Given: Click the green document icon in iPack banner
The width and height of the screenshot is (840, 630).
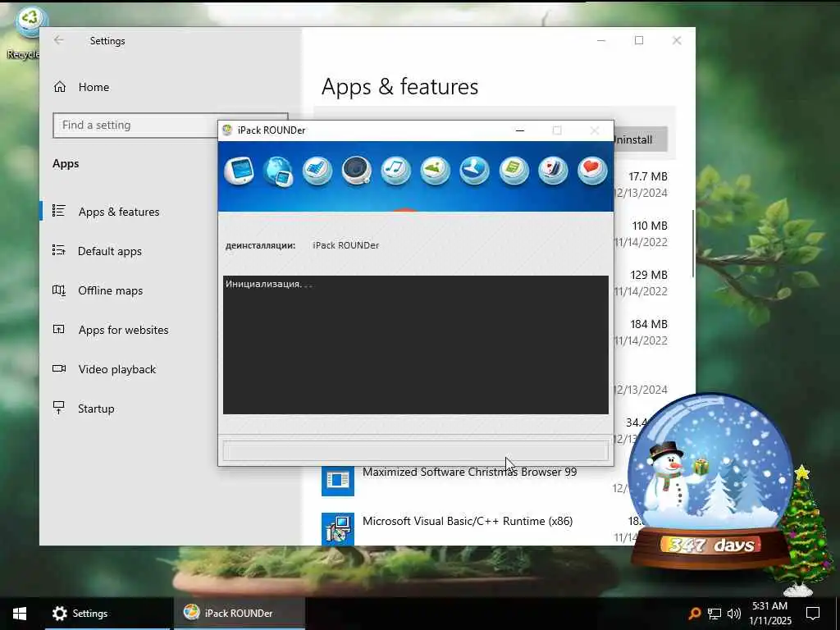Looking at the screenshot, I should [x=514, y=171].
